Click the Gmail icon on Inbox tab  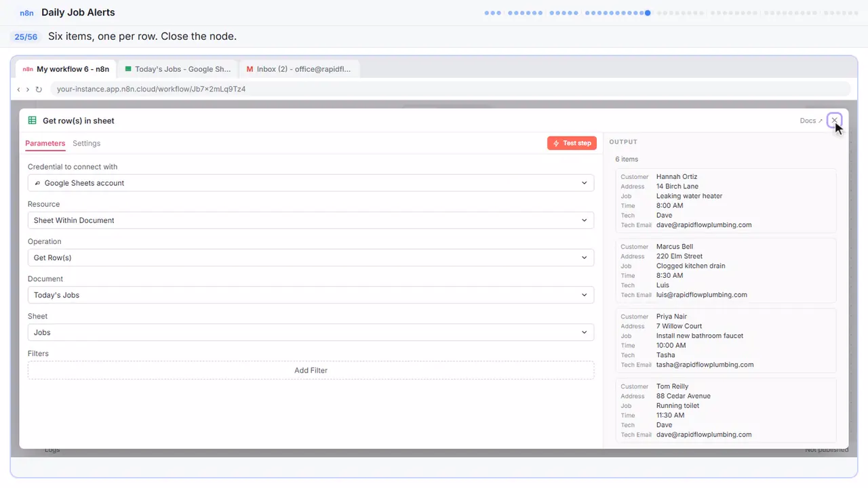(x=250, y=69)
